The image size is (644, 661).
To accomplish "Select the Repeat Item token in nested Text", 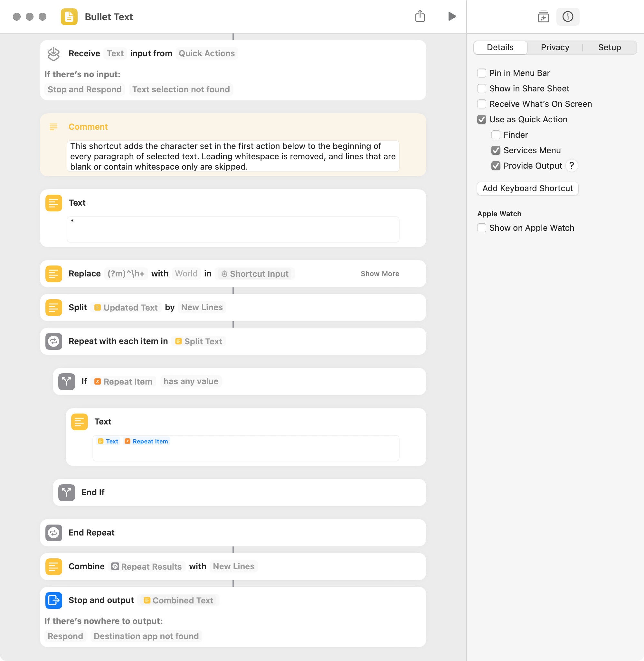I will [x=147, y=441].
